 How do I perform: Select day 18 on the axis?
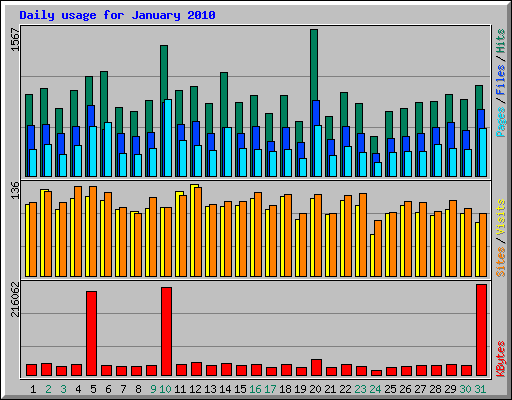pos(285,389)
